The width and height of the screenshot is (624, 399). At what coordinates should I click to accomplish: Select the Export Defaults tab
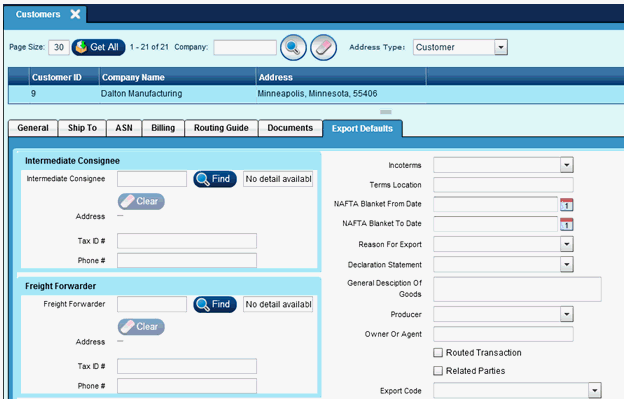[x=363, y=128]
